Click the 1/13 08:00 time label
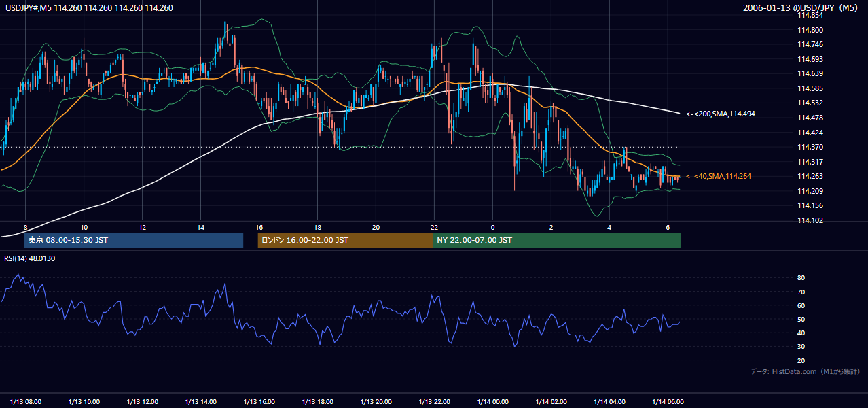The width and height of the screenshot is (868, 408). pyautogui.click(x=25, y=401)
